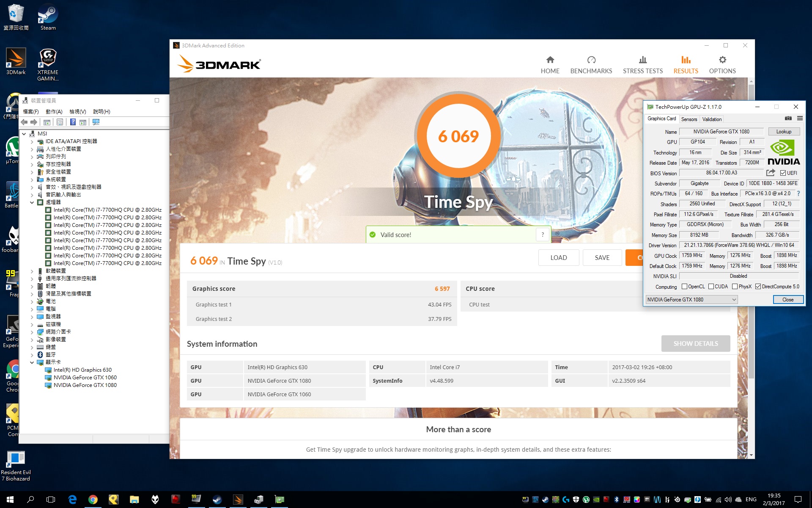Screen dimensions: 812x508
Task: Open 3DMark BENCHMARKS page
Action: click(x=591, y=65)
